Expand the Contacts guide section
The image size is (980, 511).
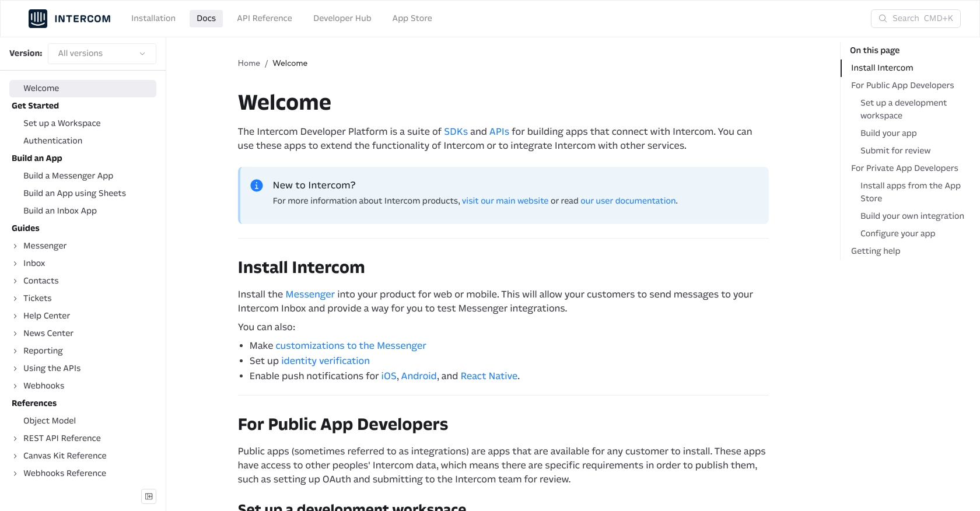(x=15, y=281)
